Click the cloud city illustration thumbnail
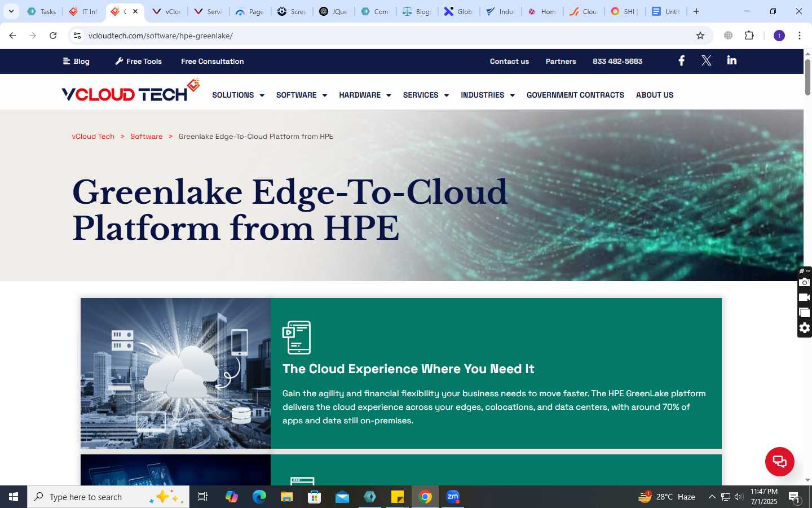812x508 pixels. (175, 373)
